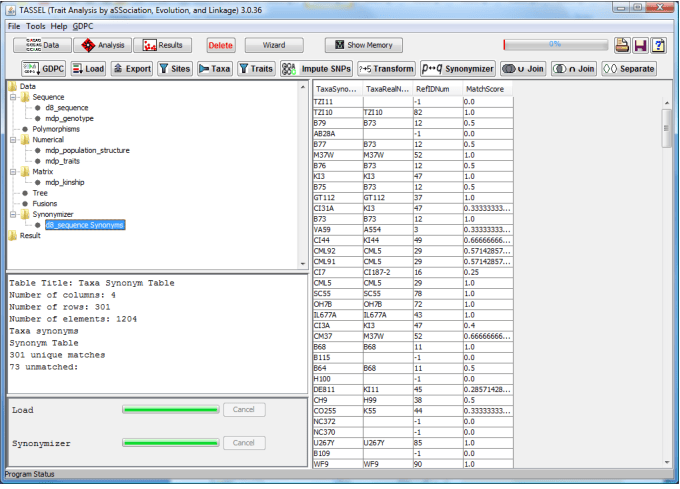
Task: Collapse the Sequence folder node
Action: click(x=13, y=97)
